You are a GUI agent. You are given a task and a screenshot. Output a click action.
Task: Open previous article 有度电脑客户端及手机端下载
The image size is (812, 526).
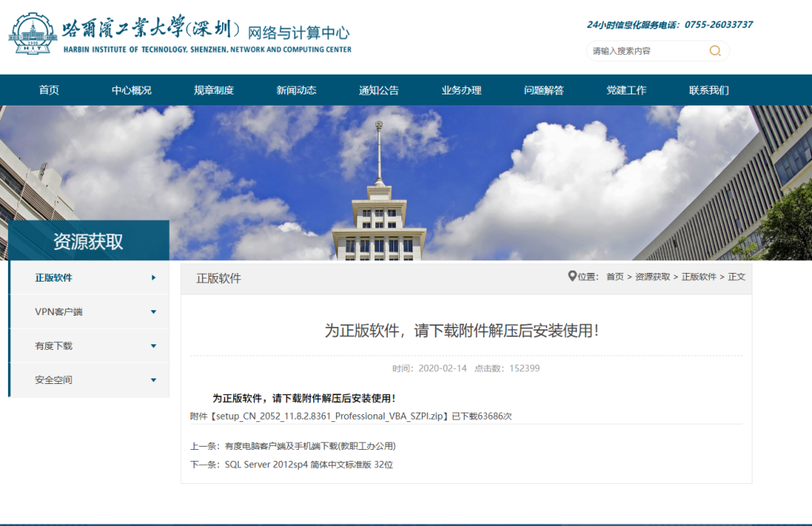tap(310, 446)
